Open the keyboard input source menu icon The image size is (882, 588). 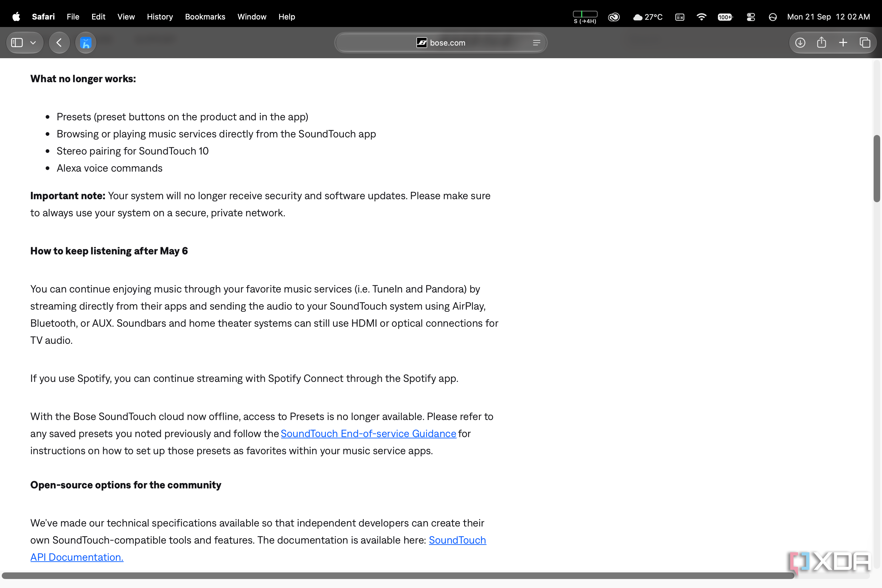click(x=679, y=17)
